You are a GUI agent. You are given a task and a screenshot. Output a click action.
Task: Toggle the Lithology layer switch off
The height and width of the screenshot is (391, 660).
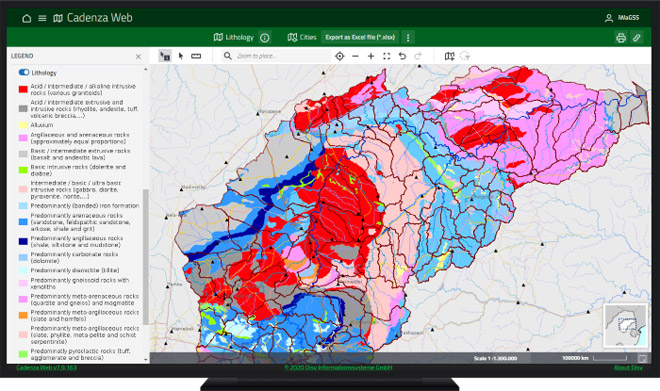coord(24,72)
